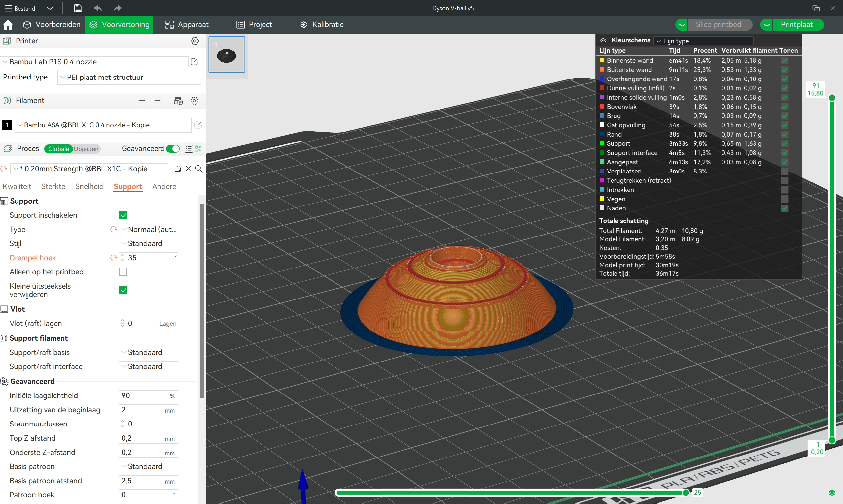Click the home icon
Screen dimensions: 843x504
[8, 24]
